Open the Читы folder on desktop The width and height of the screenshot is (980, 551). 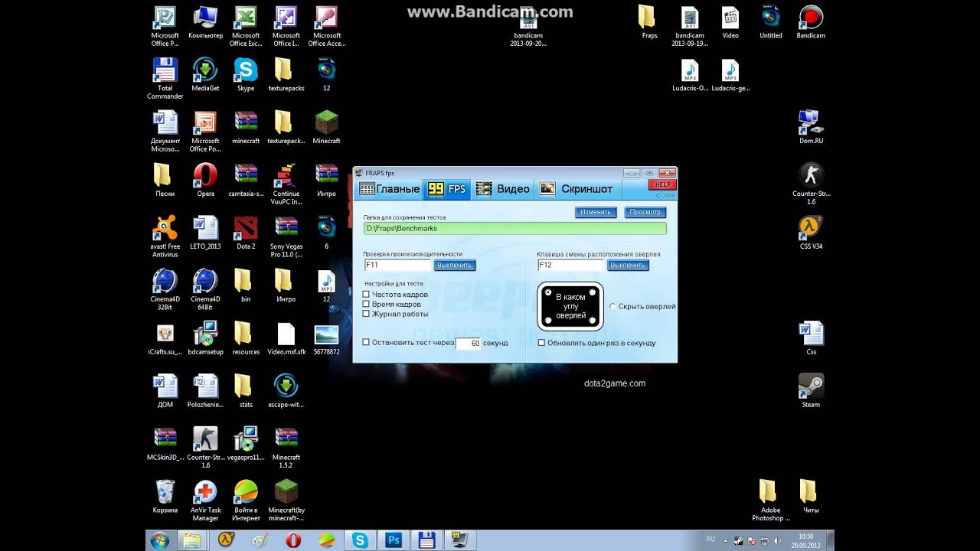tap(811, 497)
